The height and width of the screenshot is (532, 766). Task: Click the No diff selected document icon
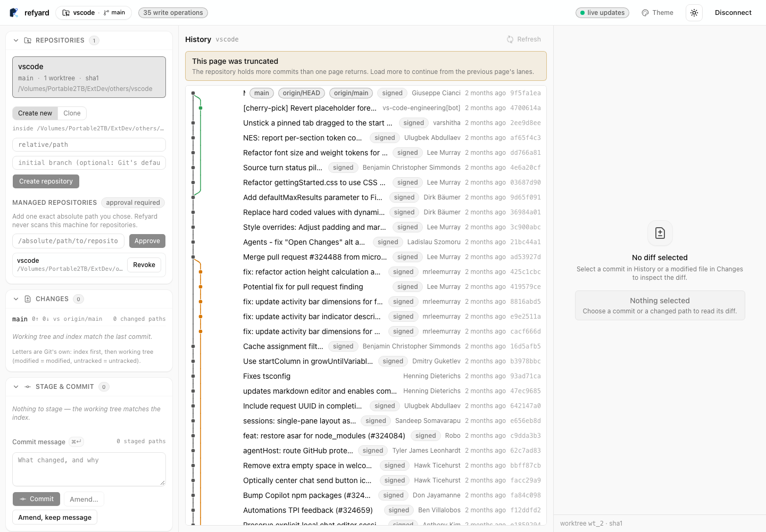(x=660, y=233)
